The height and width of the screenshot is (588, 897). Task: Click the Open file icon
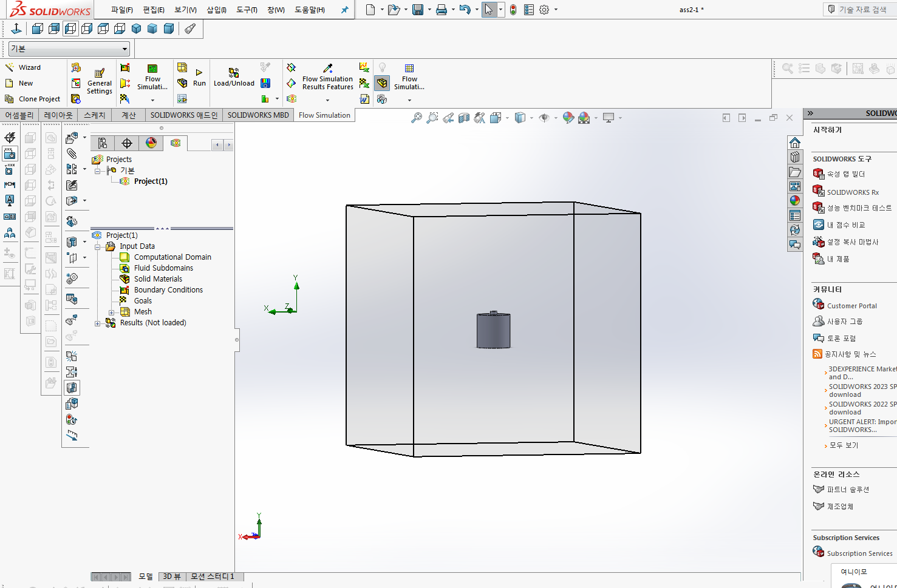pyautogui.click(x=394, y=10)
